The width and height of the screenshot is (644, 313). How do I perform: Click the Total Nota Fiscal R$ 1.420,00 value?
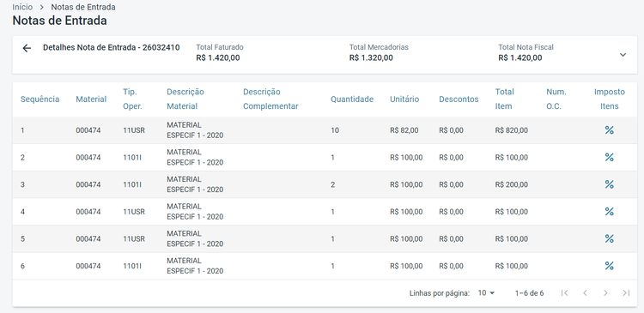[x=520, y=57]
